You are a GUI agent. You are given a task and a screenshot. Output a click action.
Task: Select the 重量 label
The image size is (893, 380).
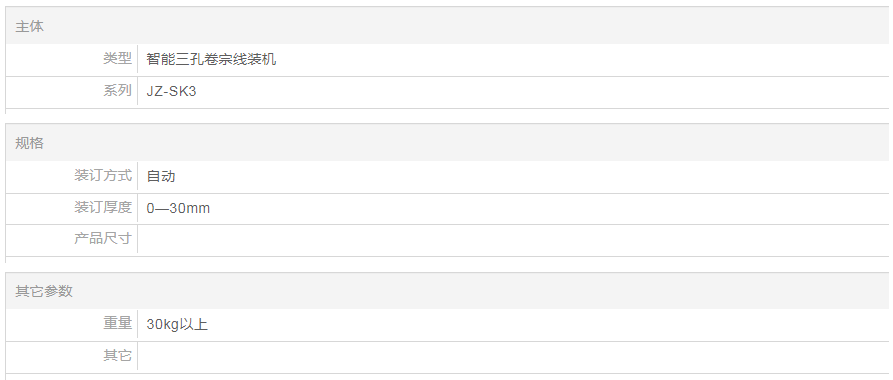click(x=117, y=324)
